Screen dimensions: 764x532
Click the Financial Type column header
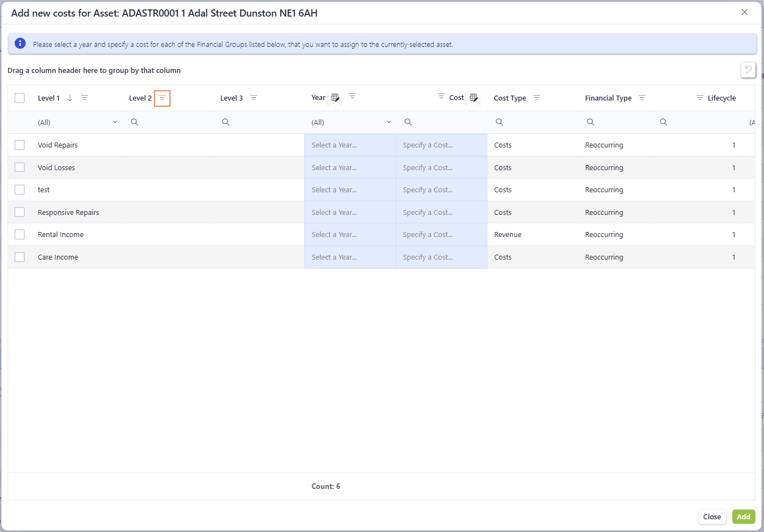point(608,98)
